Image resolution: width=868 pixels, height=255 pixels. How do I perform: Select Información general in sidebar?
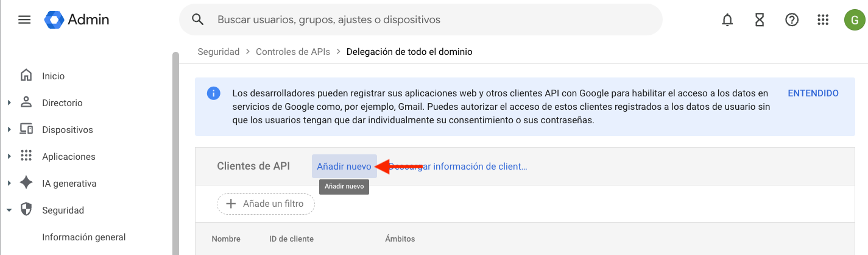click(83, 237)
